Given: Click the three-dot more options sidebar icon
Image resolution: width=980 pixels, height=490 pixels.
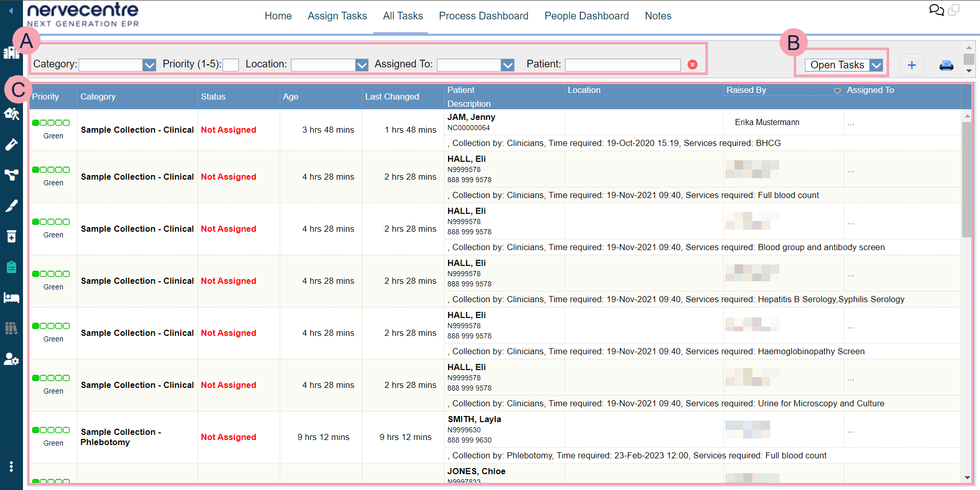Looking at the screenshot, I should [x=11, y=467].
